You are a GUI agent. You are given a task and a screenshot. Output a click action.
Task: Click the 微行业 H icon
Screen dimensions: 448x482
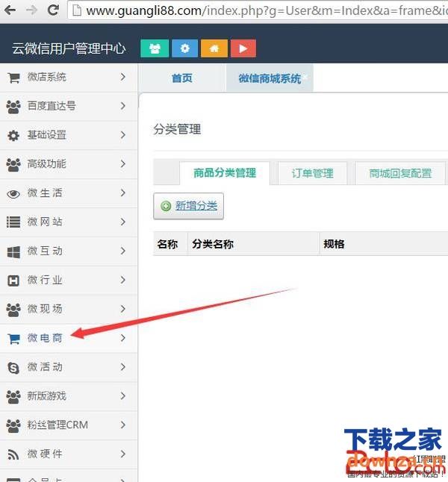point(13,281)
